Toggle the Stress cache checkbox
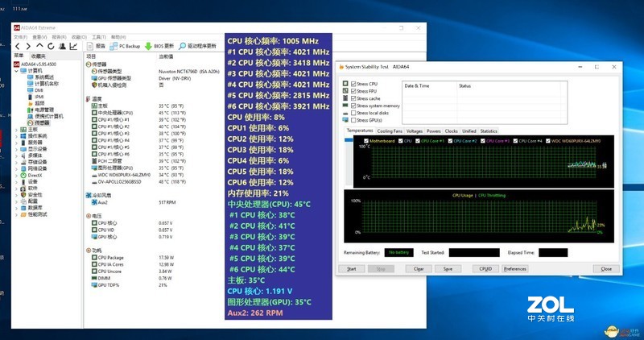This screenshot has height=340, width=644. [353, 98]
